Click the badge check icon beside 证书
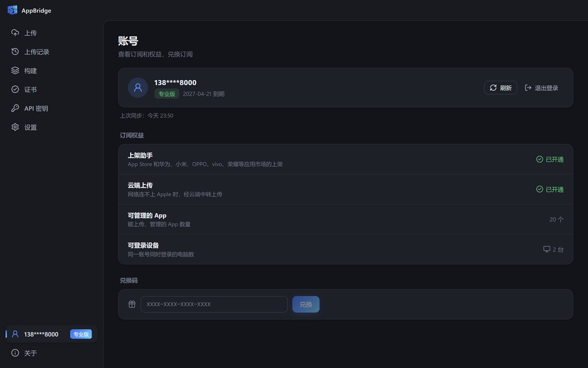588x368 pixels. [15, 89]
